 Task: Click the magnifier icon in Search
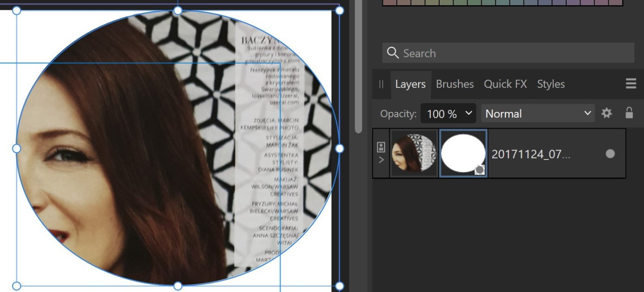[392, 53]
